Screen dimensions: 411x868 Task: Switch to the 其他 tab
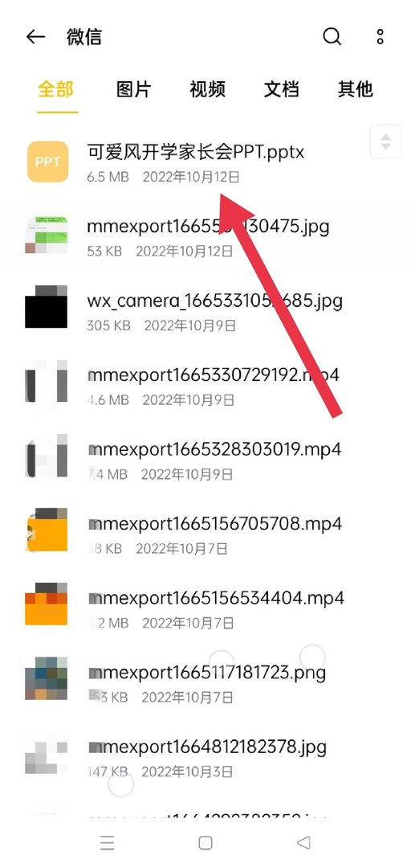(x=355, y=89)
